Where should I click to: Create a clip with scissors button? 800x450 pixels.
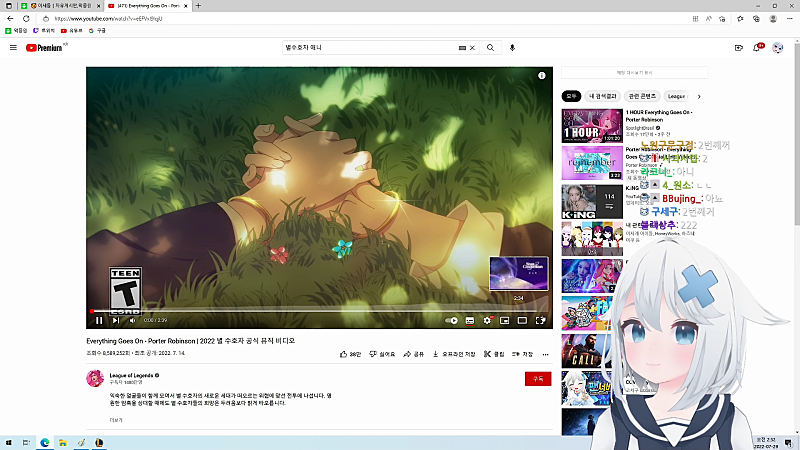pos(494,354)
